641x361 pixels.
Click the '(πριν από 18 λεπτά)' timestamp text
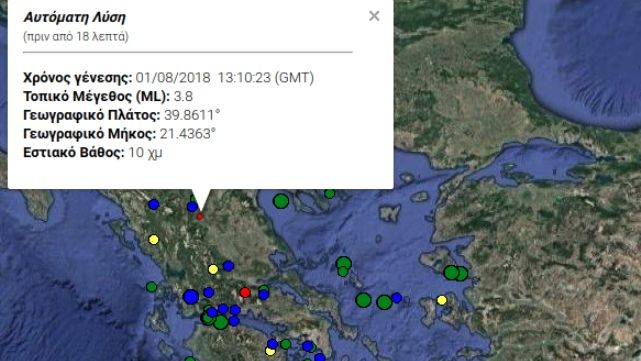[x=76, y=36]
